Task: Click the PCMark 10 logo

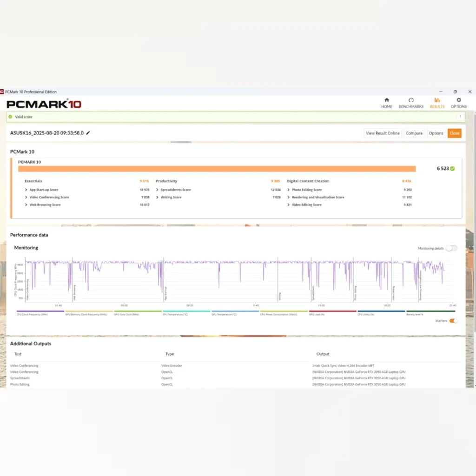Action: point(44,104)
